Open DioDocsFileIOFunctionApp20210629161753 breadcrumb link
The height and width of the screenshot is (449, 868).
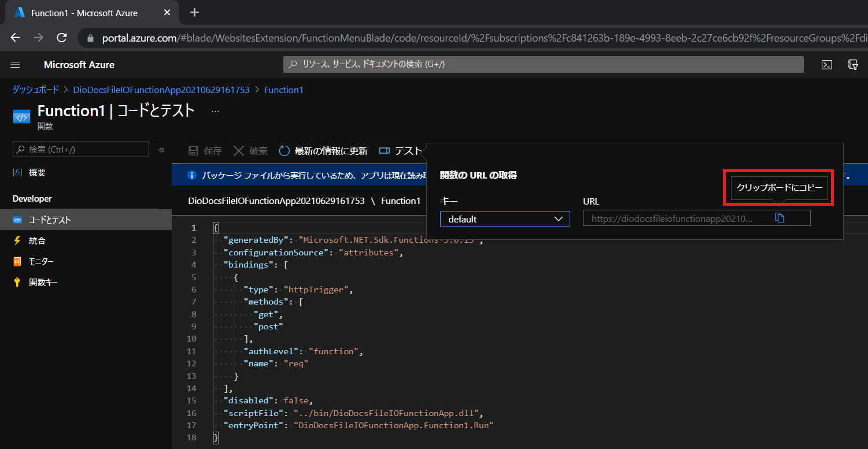(x=161, y=90)
